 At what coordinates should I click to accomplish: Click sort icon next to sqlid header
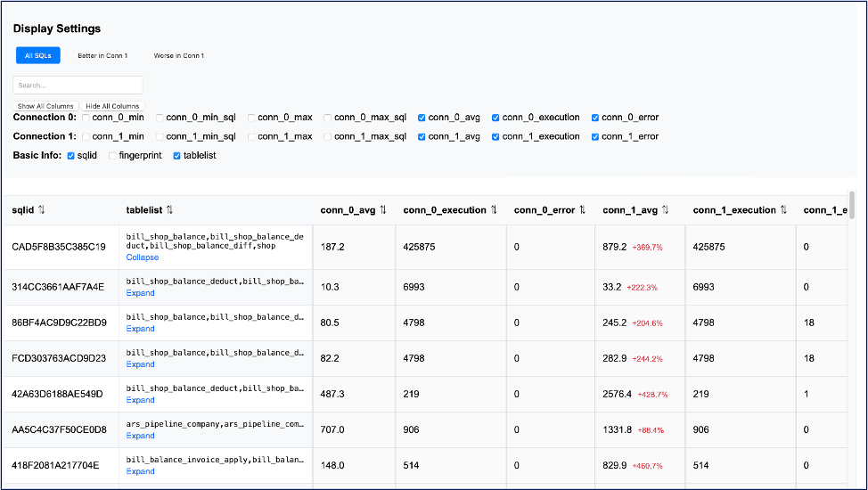click(42, 210)
